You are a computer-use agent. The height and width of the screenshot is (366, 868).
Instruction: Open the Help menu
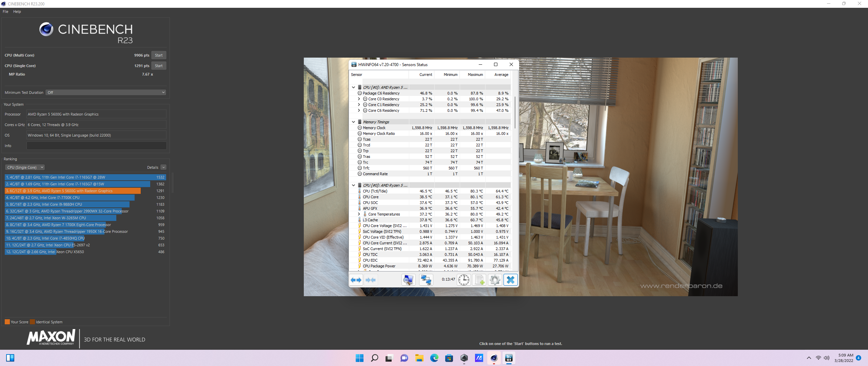point(17,12)
